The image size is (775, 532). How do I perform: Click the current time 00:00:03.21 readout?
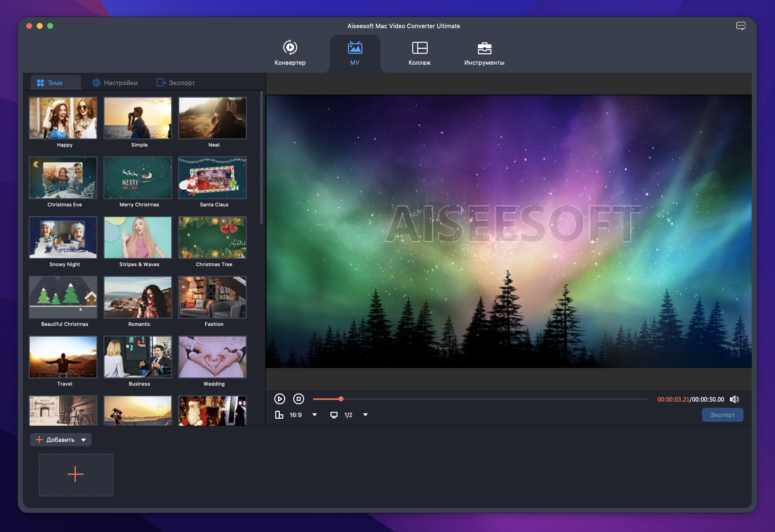pos(673,399)
